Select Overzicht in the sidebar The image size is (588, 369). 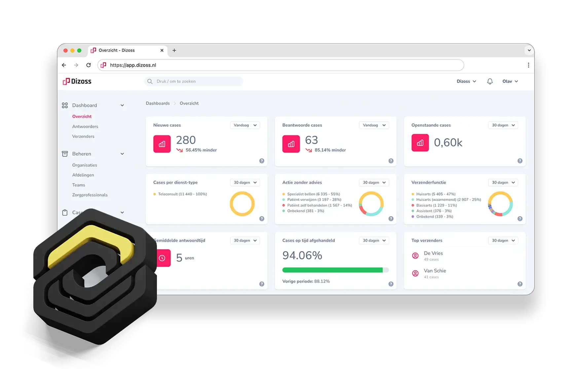[x=82, y=117]
